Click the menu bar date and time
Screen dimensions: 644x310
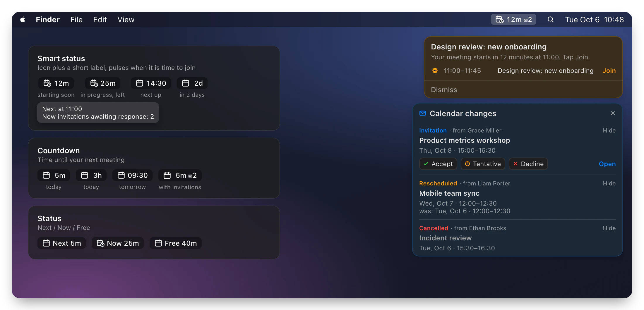pyautogui.click(x=594, y=20)
